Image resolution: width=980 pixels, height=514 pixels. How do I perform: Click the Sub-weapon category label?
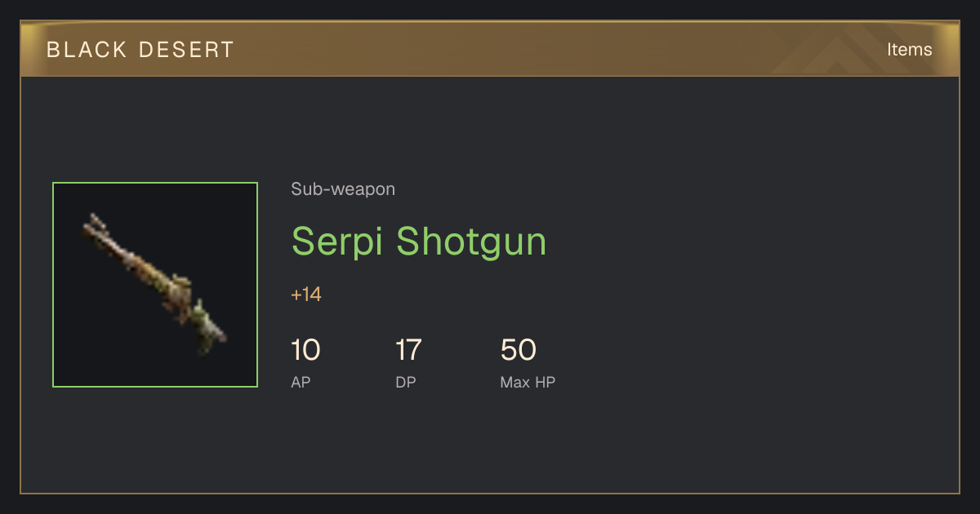[343, 189]
